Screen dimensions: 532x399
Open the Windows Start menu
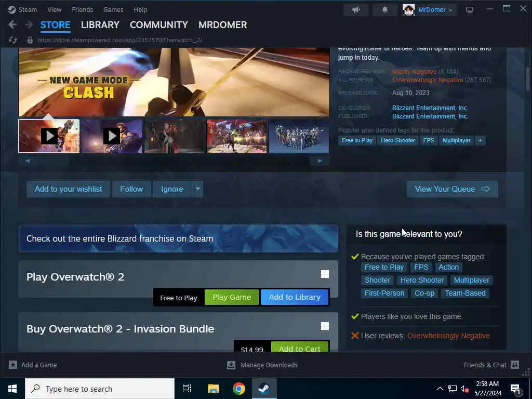point(12,389)
